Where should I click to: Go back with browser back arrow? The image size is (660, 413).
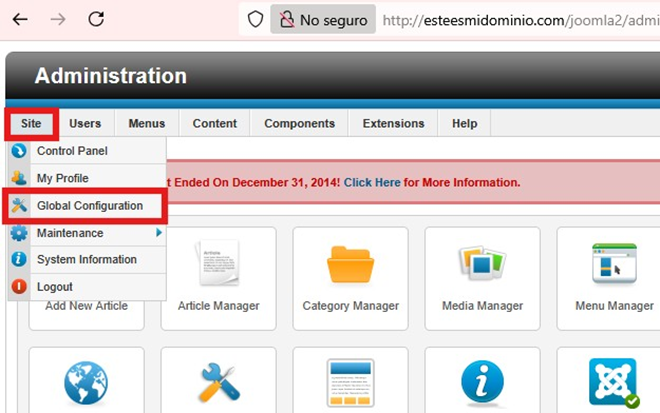[20, 19]
